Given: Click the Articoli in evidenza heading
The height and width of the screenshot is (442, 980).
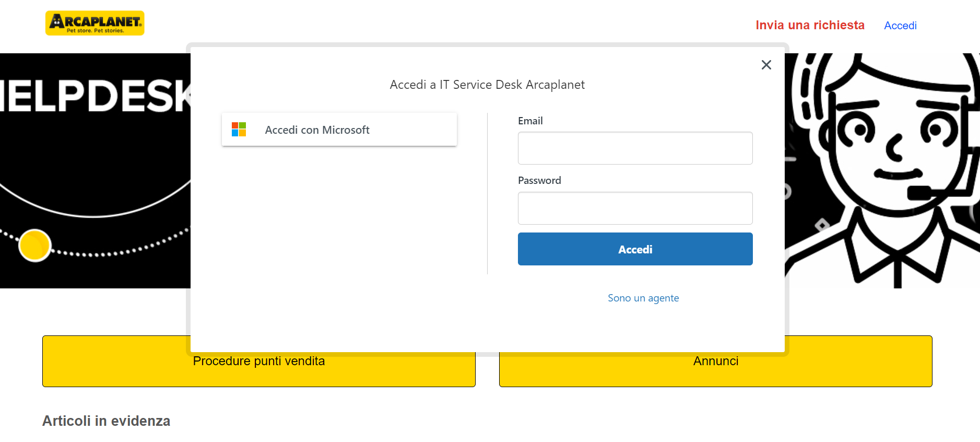Looking at the screenshot, I should point(107,421).
